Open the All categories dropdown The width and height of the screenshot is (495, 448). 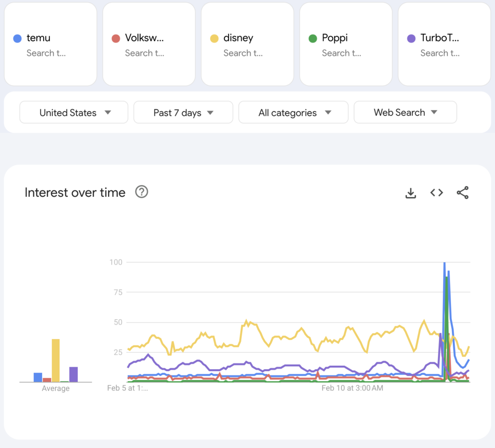click(293, 113)
